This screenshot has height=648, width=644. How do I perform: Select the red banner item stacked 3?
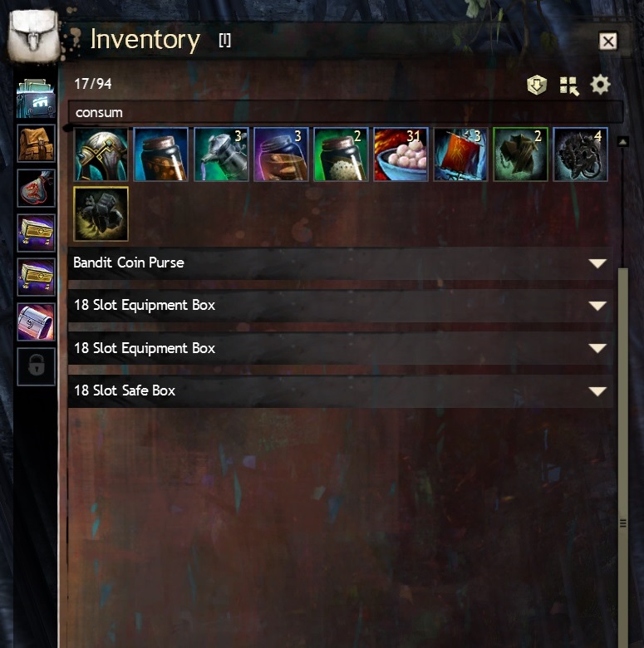click(x=460, y=155)
